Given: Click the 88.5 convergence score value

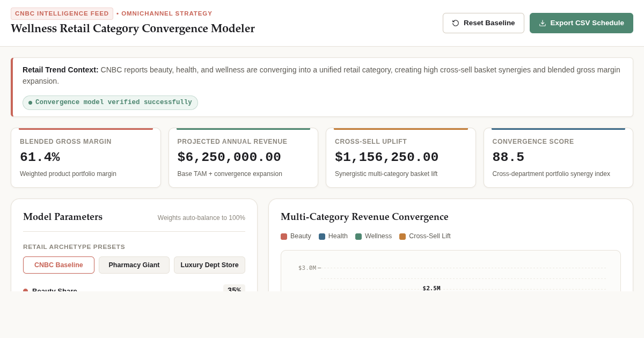Looking at the screenshot, I should click(508, 157).
